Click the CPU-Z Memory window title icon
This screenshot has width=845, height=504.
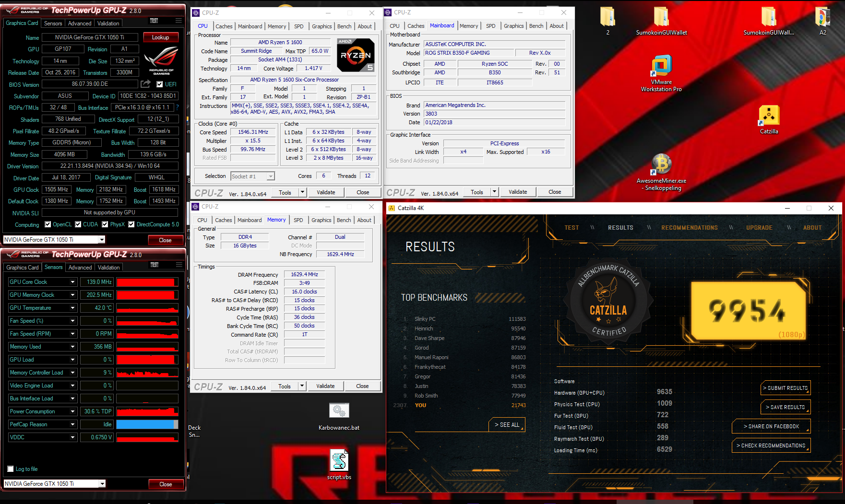(x=195, y=207)
